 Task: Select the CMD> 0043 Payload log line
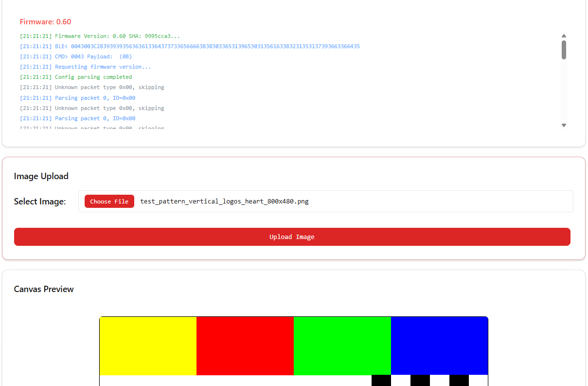pos(75,57)
